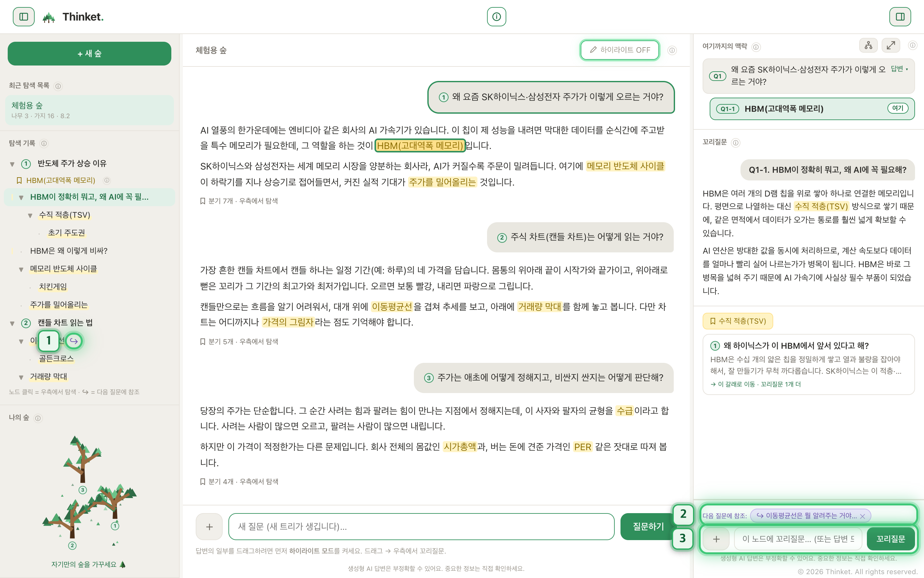Image resolution: width=924 pixels, height=578 pixels.
Task: Click info icon beside 여기까지의 맥락
Action: pos(756,47)
